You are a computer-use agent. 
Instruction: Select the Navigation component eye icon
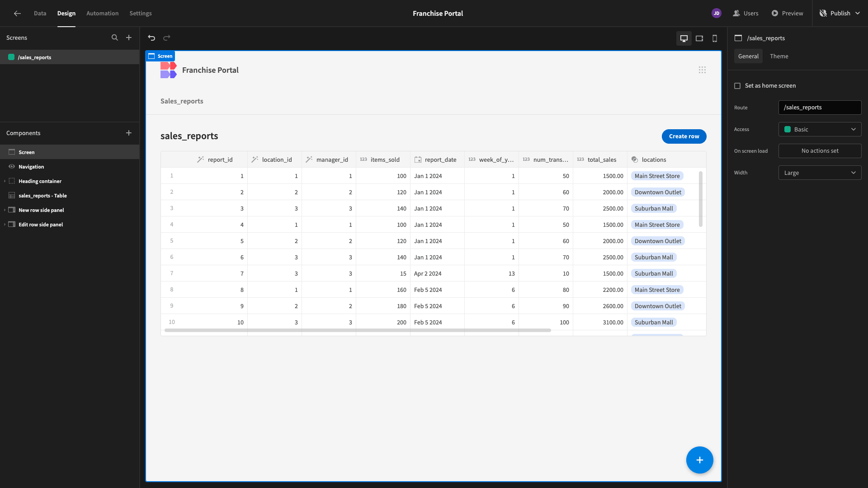click(12, 167)
